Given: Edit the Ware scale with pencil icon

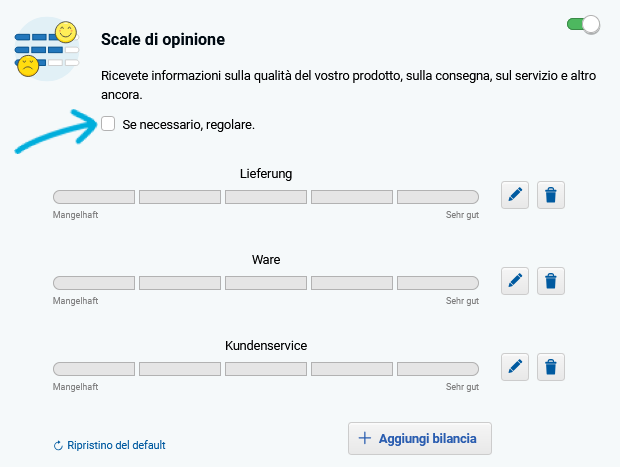Looking at the screenshot, I should [515, 281].
